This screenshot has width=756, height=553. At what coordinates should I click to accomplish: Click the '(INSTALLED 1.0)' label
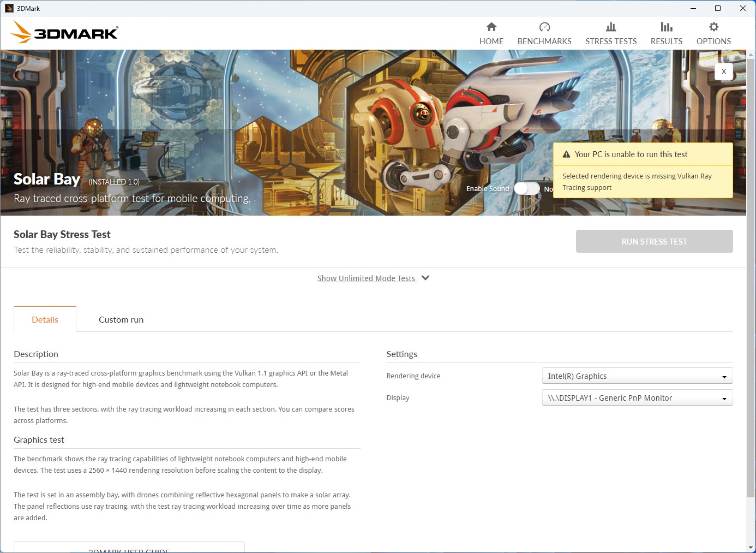pyautogui.click(x=114, y=182)
